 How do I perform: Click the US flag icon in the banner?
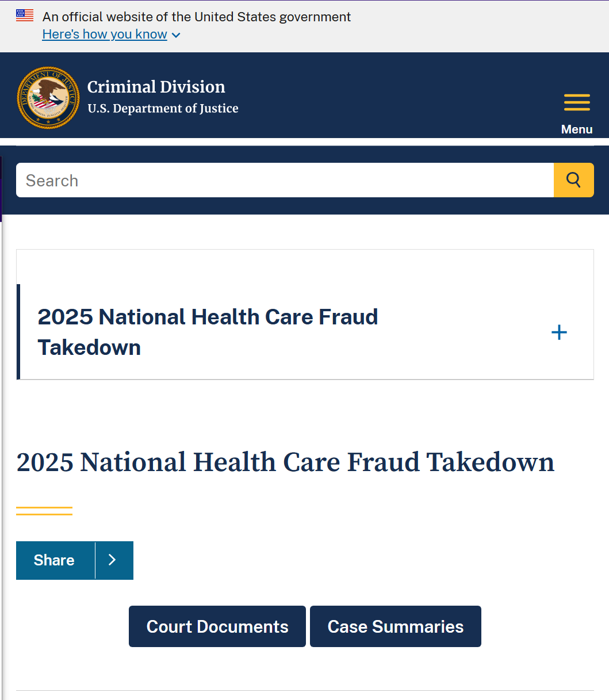[x=25, y=16]
